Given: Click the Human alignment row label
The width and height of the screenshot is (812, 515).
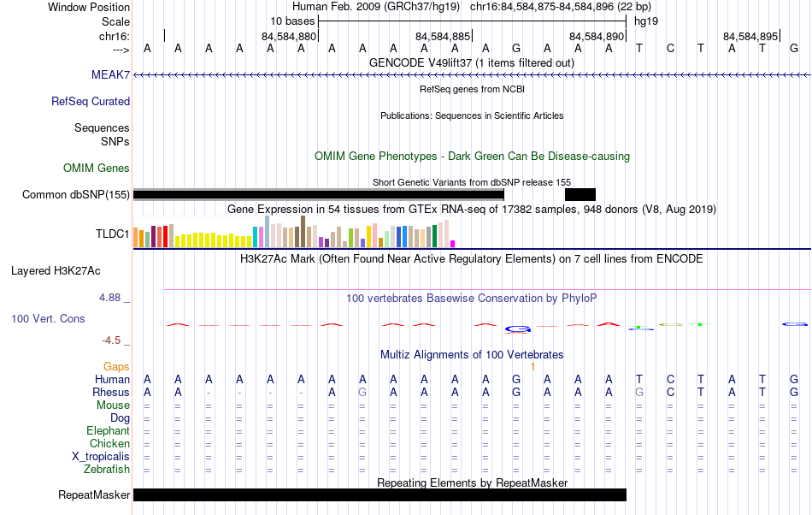Looking at the screenshot, I should pos(112,379).
